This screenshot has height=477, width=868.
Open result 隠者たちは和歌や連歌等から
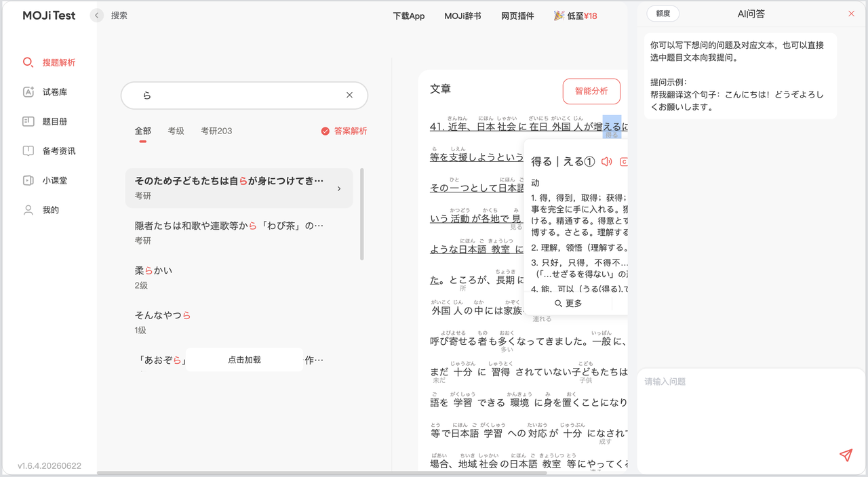click(239, 232)
